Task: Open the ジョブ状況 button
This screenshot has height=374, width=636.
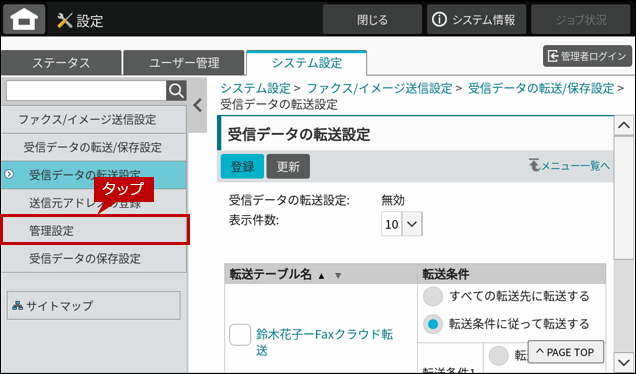Action: tap(580, 19)
